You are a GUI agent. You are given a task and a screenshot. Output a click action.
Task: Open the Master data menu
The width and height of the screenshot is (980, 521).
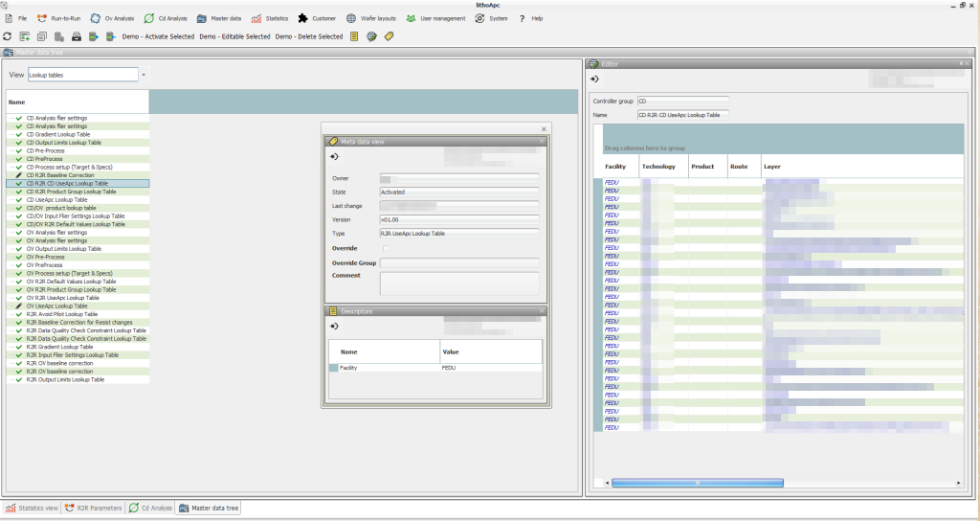(219, 19)
